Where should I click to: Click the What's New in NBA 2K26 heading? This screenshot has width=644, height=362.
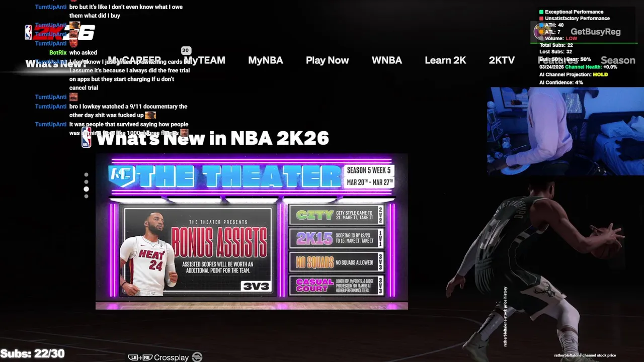coord(212,138)
